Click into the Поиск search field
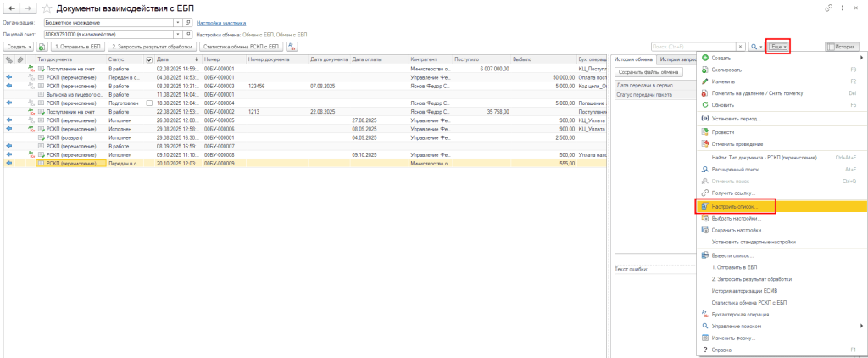 coord(692,47)
